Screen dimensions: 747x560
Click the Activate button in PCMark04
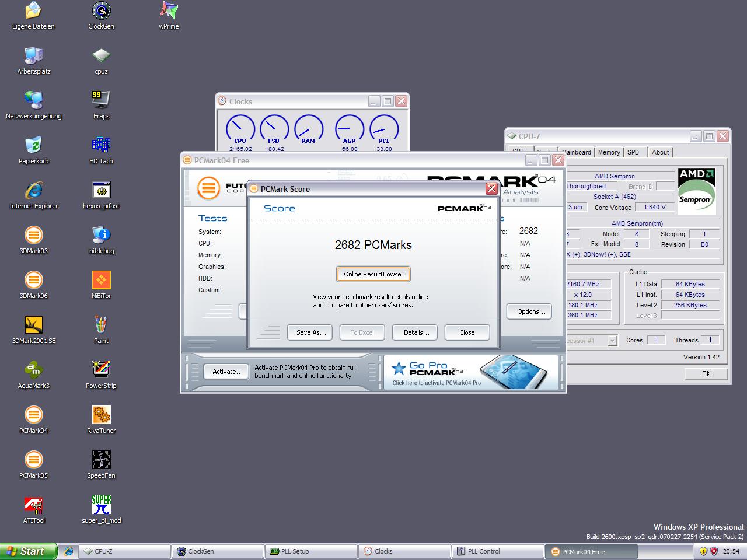tap(227, 372)
